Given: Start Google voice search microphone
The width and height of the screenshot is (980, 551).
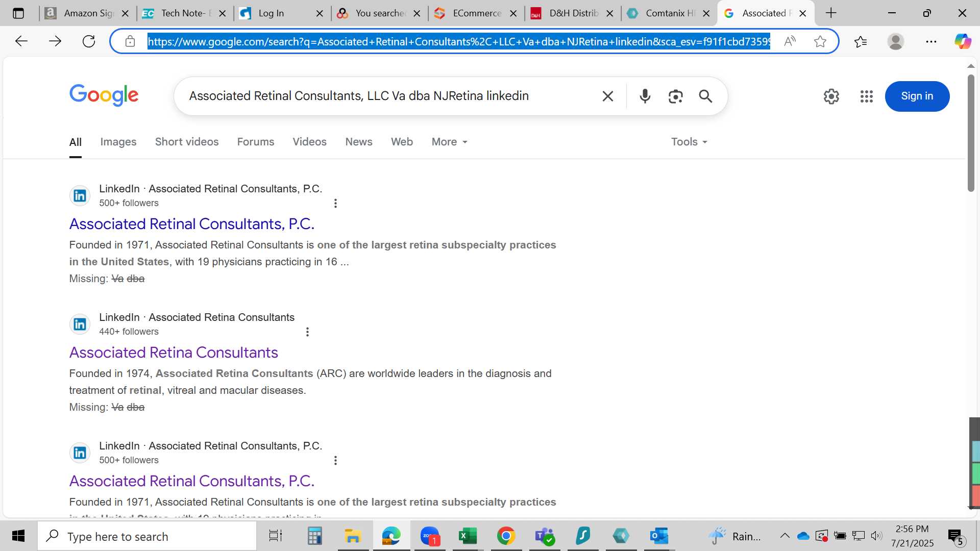Looking at the screenshot, I should [x=645, y=96].
